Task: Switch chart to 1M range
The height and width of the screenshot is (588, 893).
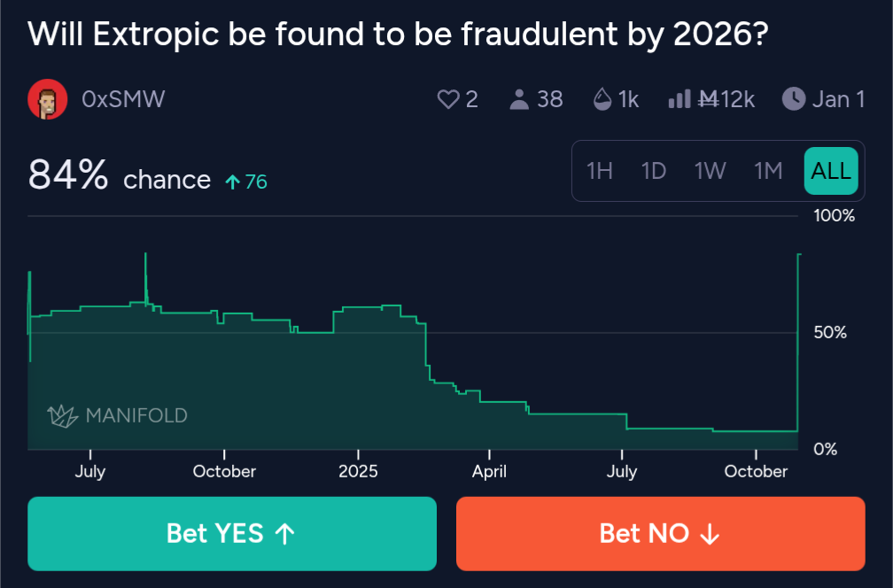Action: [x=768, y=171]
